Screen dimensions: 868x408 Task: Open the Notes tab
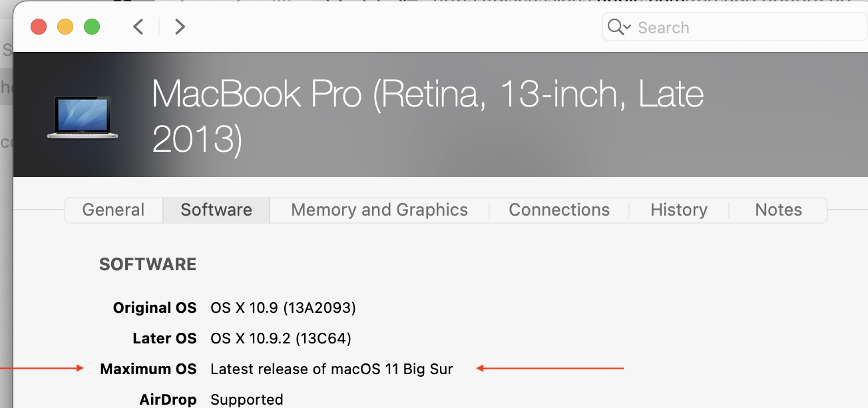pyautogui.click(x=778, y=210)
